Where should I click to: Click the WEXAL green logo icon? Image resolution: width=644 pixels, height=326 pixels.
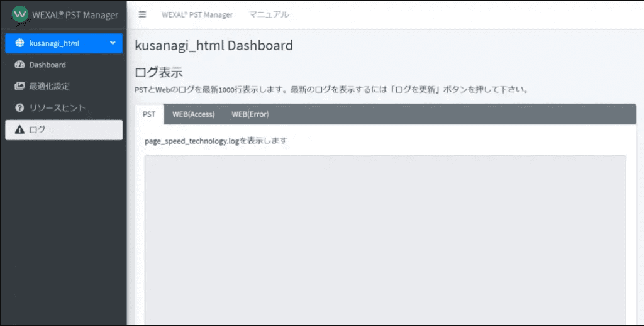click(19, 14)
